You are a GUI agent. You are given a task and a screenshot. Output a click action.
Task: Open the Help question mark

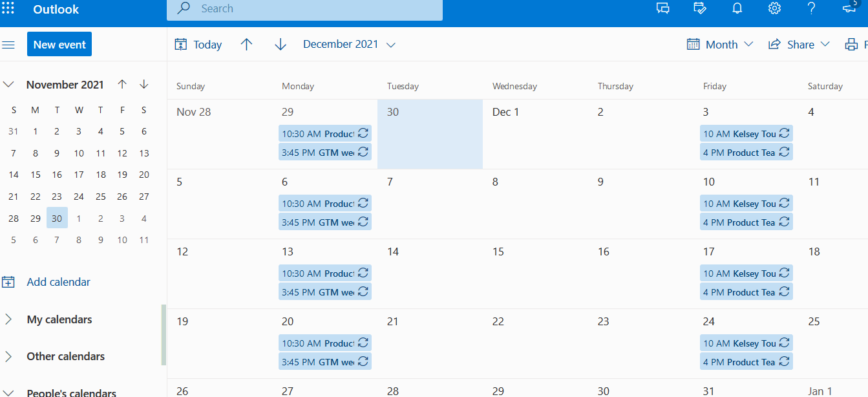coord(810,8)
